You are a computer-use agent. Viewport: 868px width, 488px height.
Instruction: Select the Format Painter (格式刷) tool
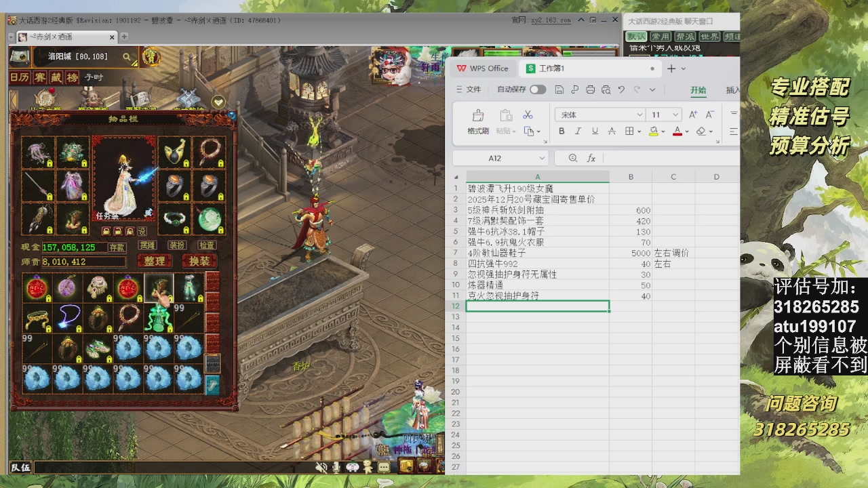pyautogui.click(x=477, y=121)
